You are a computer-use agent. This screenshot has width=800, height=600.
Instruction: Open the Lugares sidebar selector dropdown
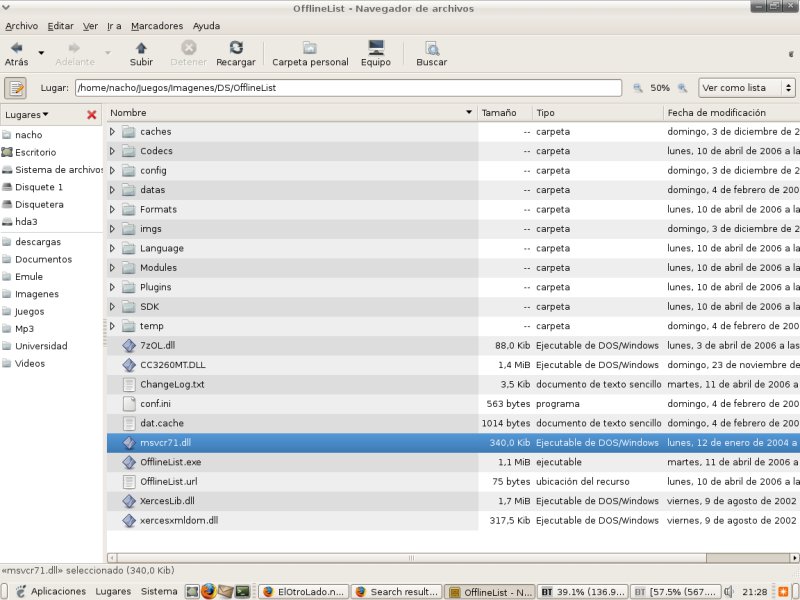click(x=27, y=114)
